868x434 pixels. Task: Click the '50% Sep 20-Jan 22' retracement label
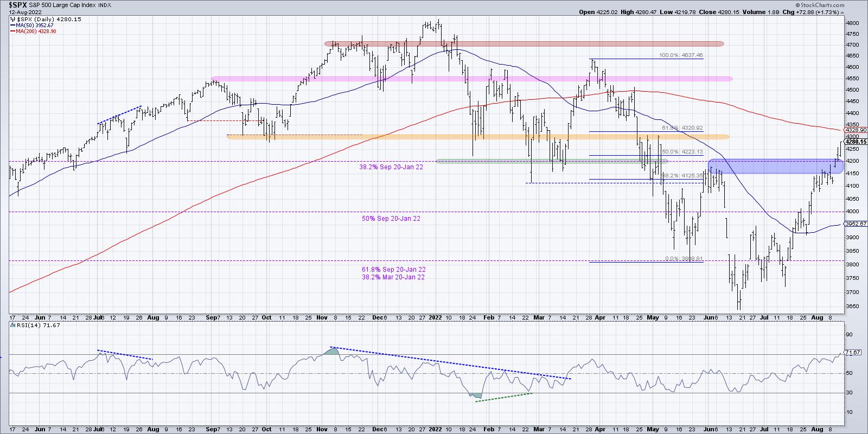coord(391,219)
